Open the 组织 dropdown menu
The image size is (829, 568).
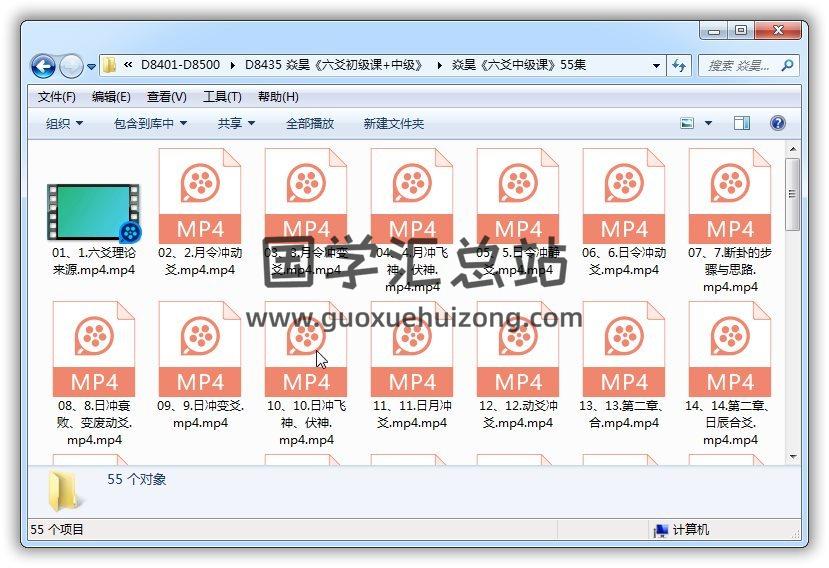click(x=64, y=123)
